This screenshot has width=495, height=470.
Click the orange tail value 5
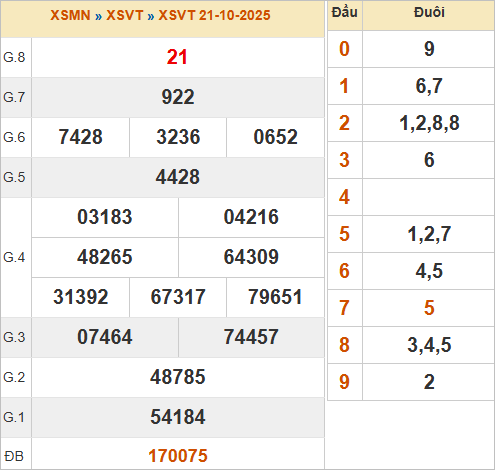coord(429,308)
